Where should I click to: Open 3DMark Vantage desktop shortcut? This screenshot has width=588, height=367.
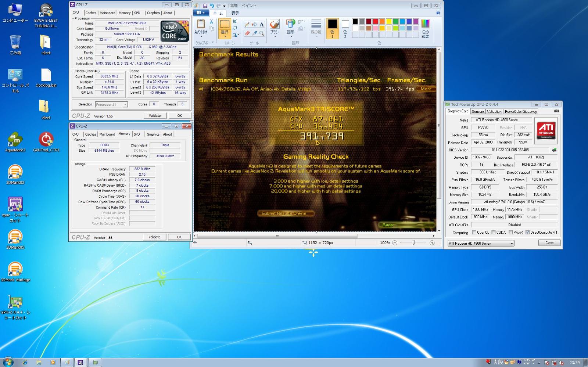pos(15,272)
